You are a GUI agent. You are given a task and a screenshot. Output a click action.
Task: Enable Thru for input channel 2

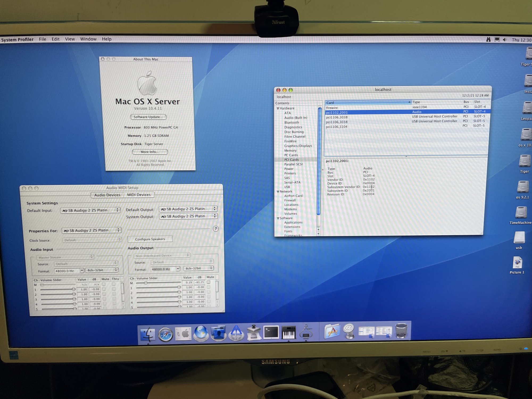click(x=114, y=294)
